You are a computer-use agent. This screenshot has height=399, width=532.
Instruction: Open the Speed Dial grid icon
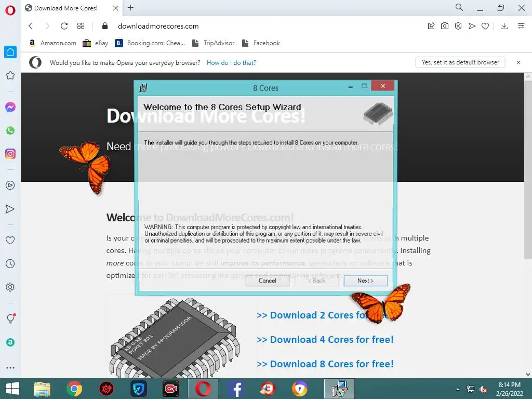pos(81,26)
